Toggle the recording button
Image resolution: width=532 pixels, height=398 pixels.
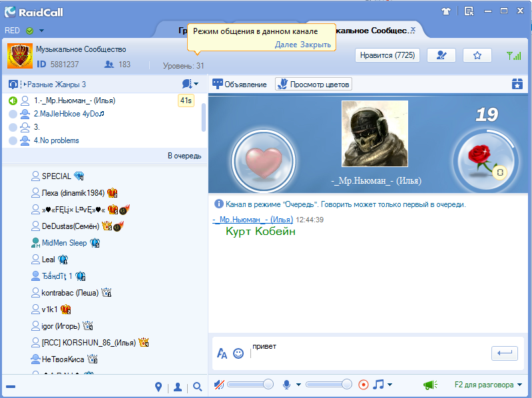click(364, 385)
